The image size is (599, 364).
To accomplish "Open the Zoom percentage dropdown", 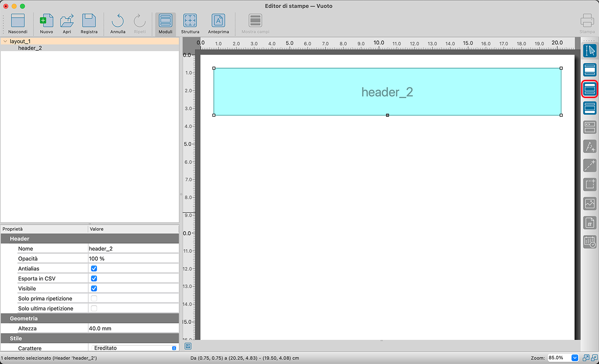I will pos(574,358).
